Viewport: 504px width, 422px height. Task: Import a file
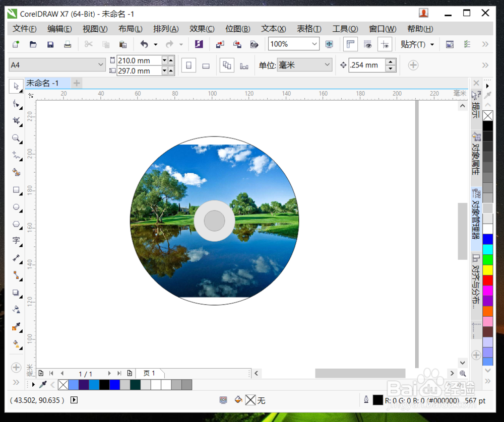click(220, 44)
